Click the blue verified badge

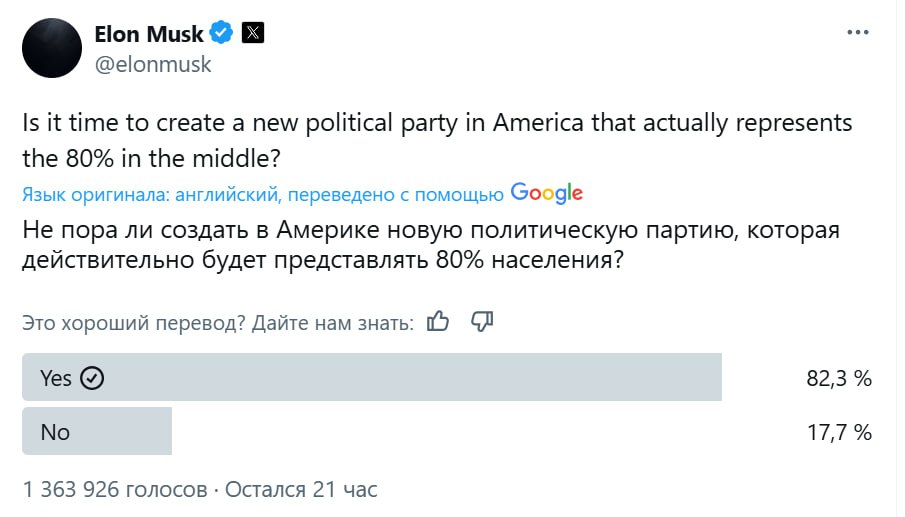[x=222, y=34]
